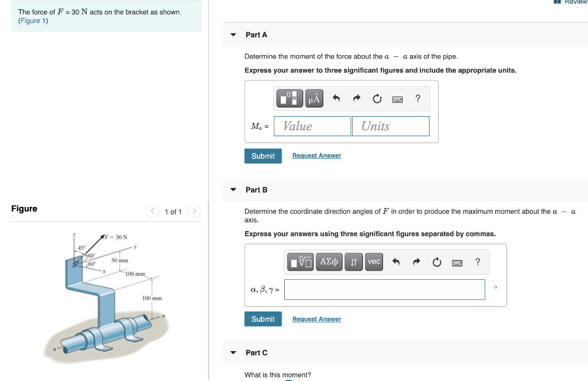Insert vector notation with vec button
The width and height of the screenshot is (588, 381).
(374, 261)
